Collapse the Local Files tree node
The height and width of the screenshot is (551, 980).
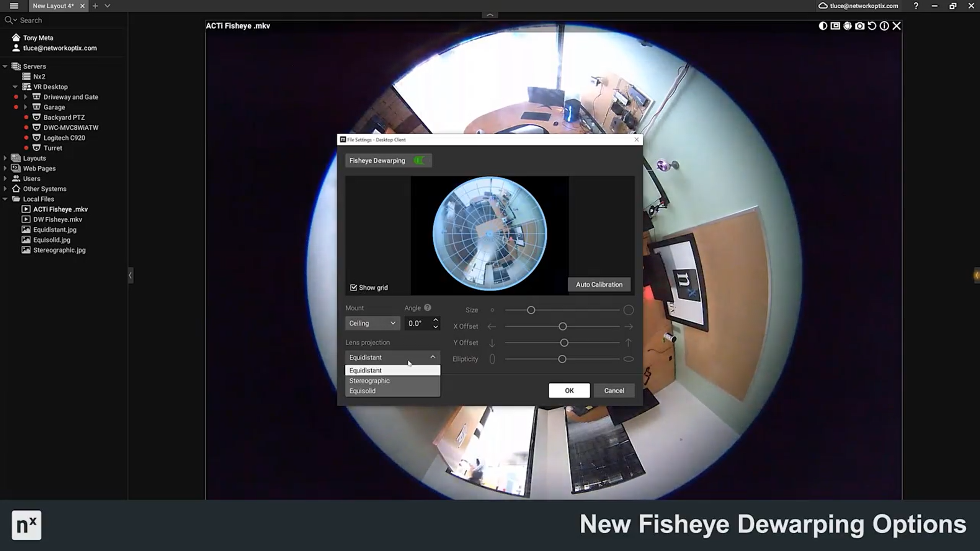coord(5,199)
